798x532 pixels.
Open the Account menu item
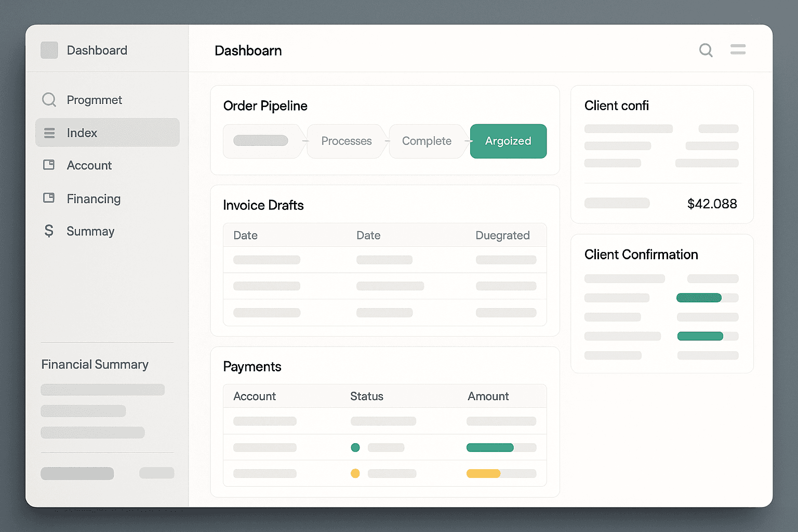click(89, 166)
